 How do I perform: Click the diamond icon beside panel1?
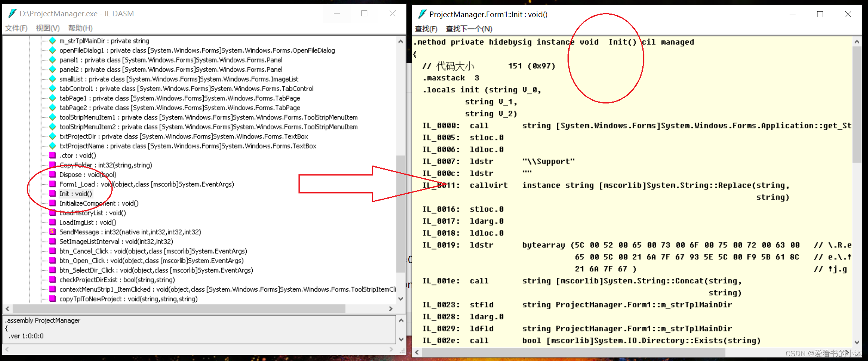point(53,60)
